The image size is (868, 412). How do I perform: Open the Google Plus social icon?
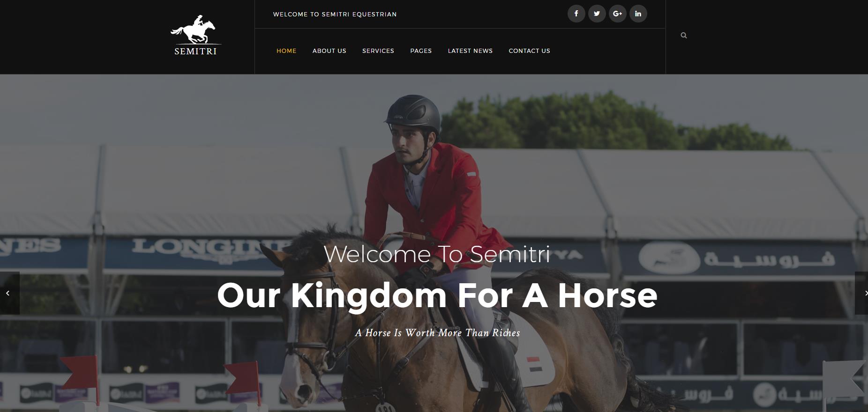[x=617, y=14]
